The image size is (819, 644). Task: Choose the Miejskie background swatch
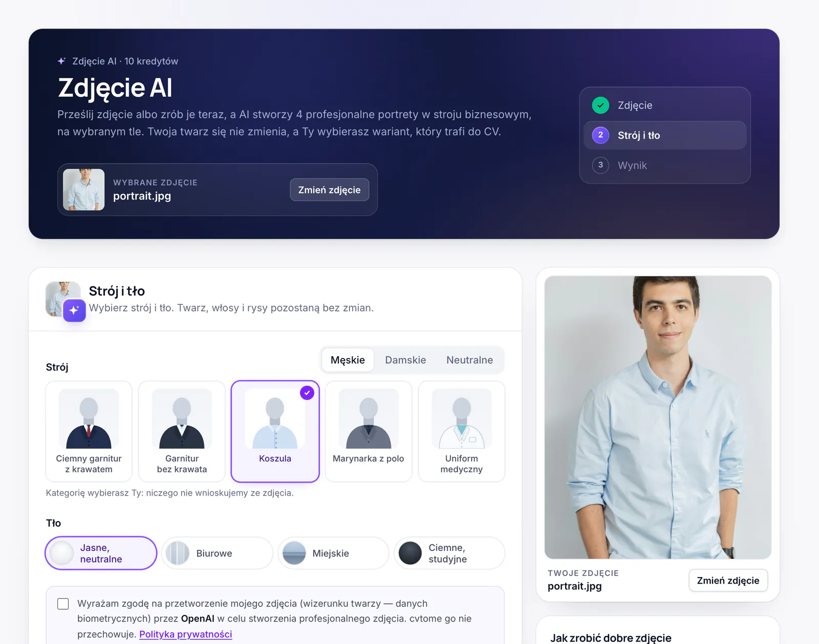point(294,553)
